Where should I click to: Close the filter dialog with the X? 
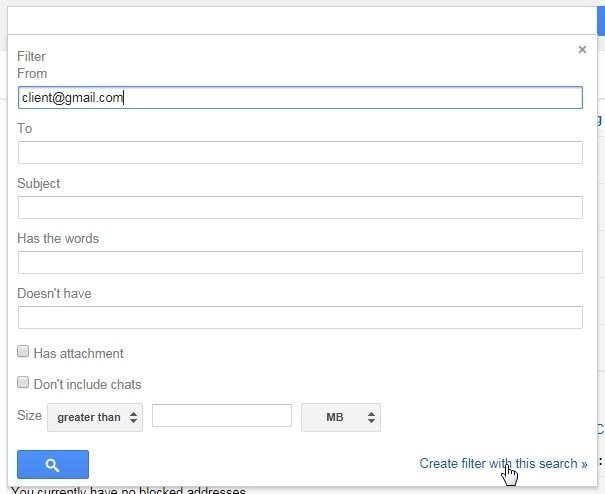582,50
